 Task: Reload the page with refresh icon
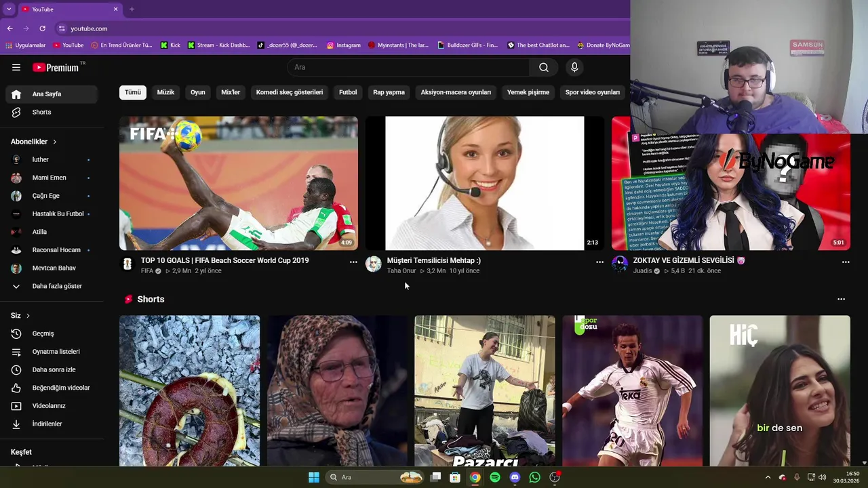42,28
